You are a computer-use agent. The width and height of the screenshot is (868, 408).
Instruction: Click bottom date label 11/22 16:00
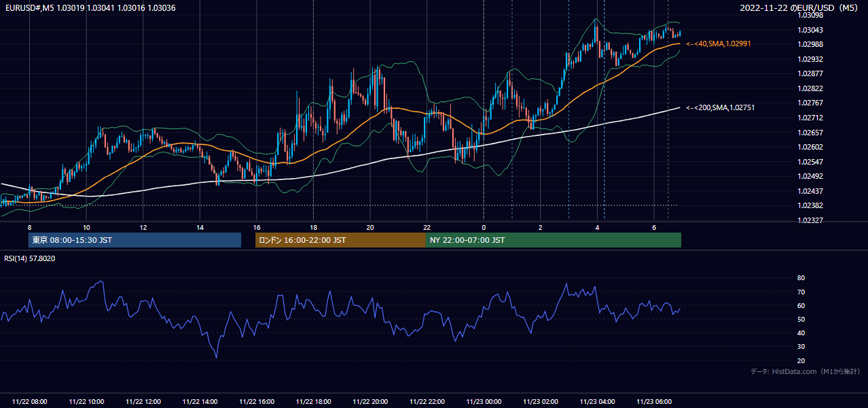click(257, 402)
